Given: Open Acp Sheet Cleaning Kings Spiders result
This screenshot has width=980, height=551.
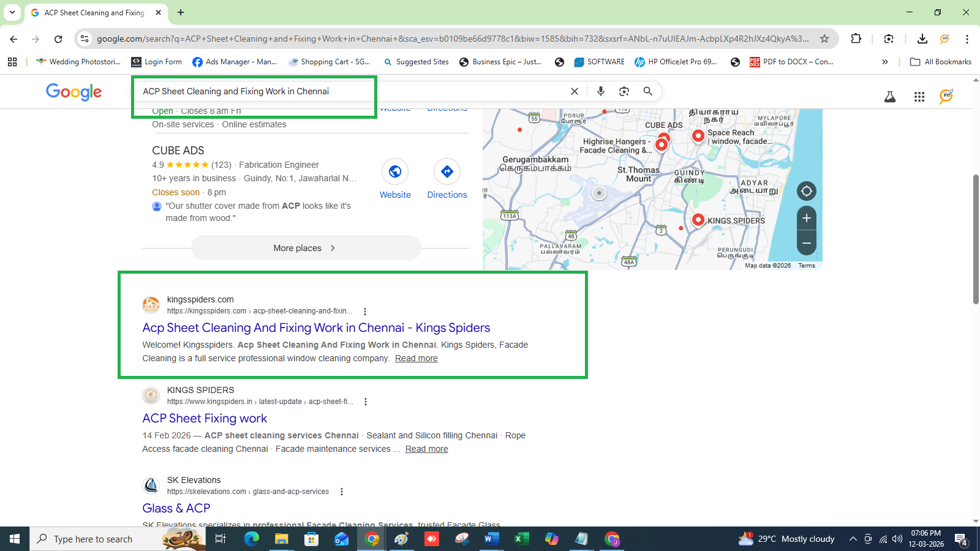Looking at the screenshot, I should 316,328.
